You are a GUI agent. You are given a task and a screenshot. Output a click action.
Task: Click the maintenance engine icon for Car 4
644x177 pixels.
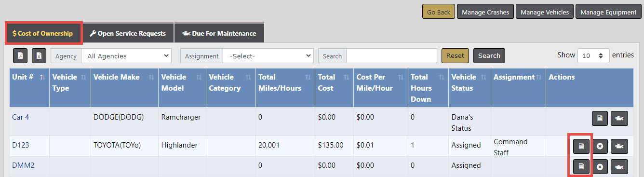tap(619, 118)
